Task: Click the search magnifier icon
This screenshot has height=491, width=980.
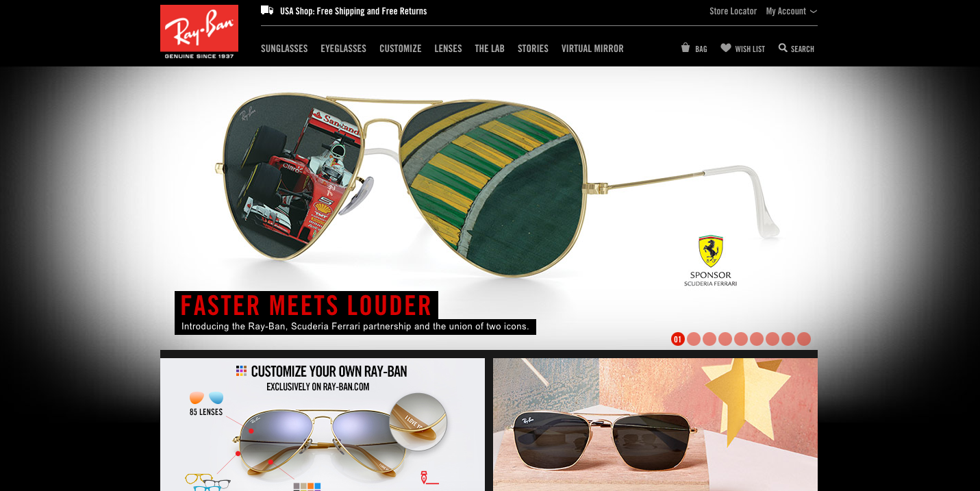Action: (783, 48)
